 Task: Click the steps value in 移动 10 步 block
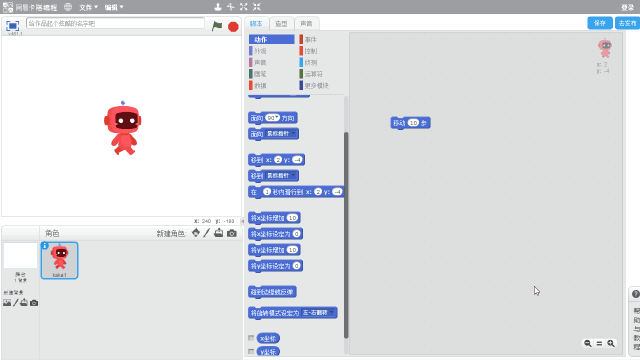[x=413, y=122]
